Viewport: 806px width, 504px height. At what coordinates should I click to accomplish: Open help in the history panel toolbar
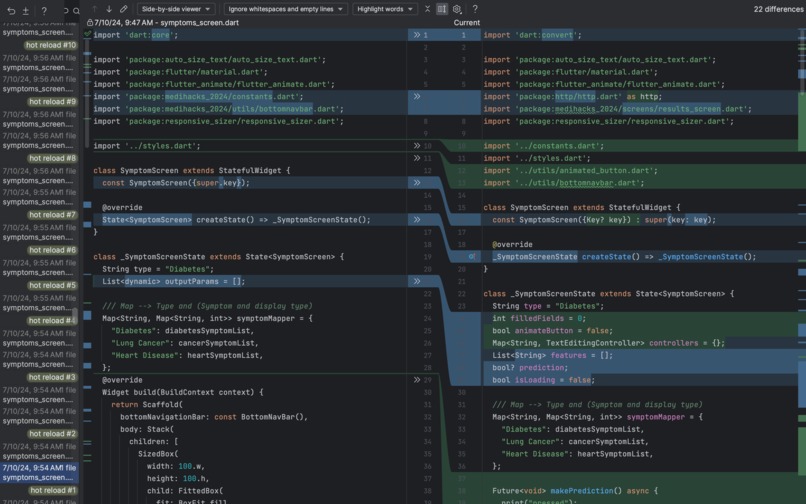[44, 10]
